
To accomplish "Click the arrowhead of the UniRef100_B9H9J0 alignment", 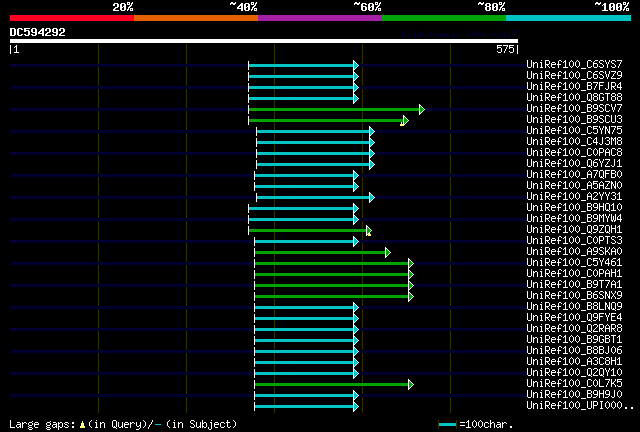I will [356, 396].
